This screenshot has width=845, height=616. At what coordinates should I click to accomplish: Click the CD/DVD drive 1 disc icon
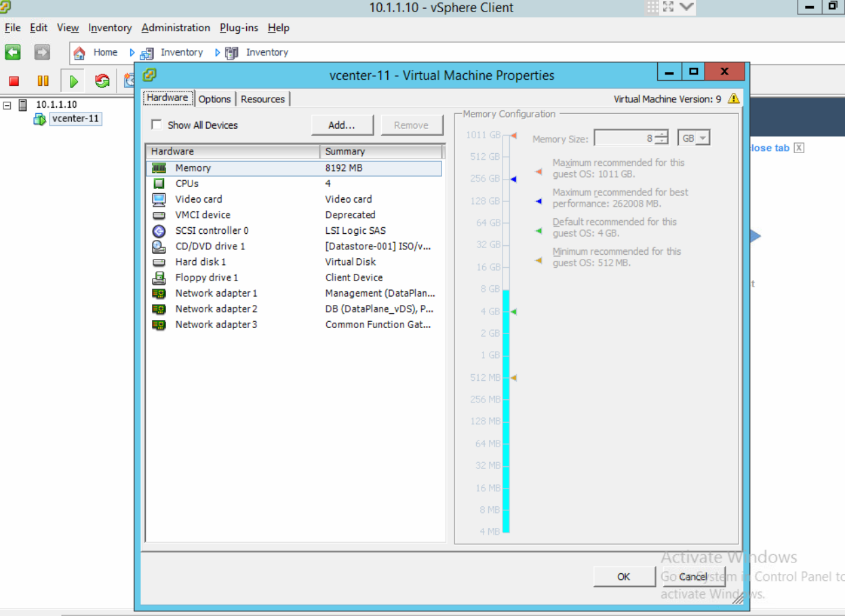point(159,246)
